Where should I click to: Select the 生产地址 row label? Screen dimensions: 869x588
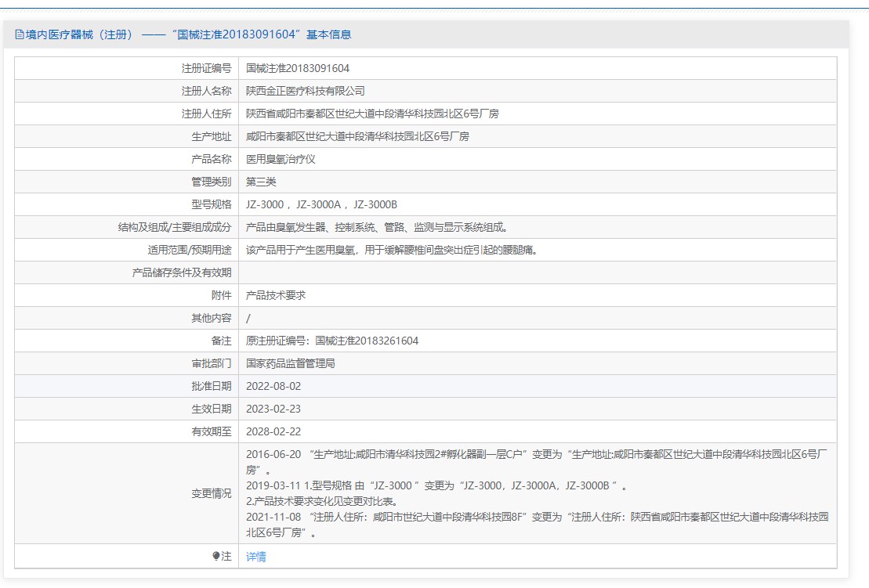coord(211,136)
